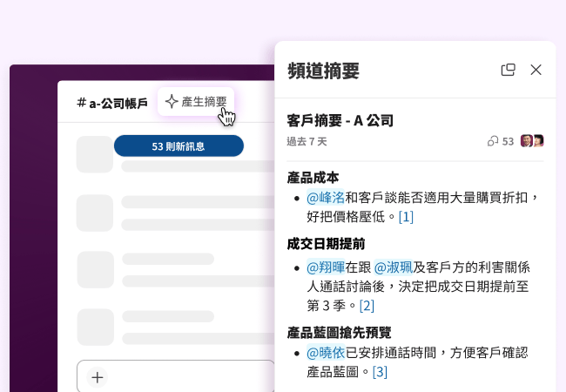Close the 頻道摘要 panel
This screenshot has width=566, height=392.
536,70
